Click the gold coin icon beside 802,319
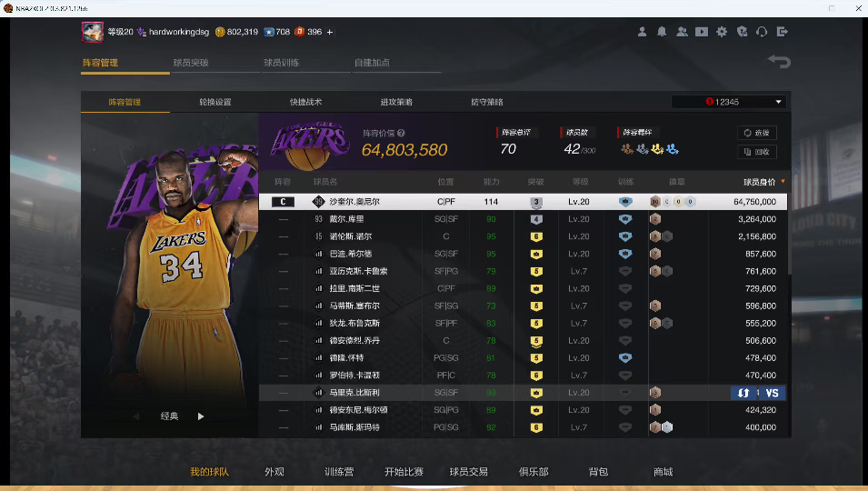 click(x=220, y=32)
